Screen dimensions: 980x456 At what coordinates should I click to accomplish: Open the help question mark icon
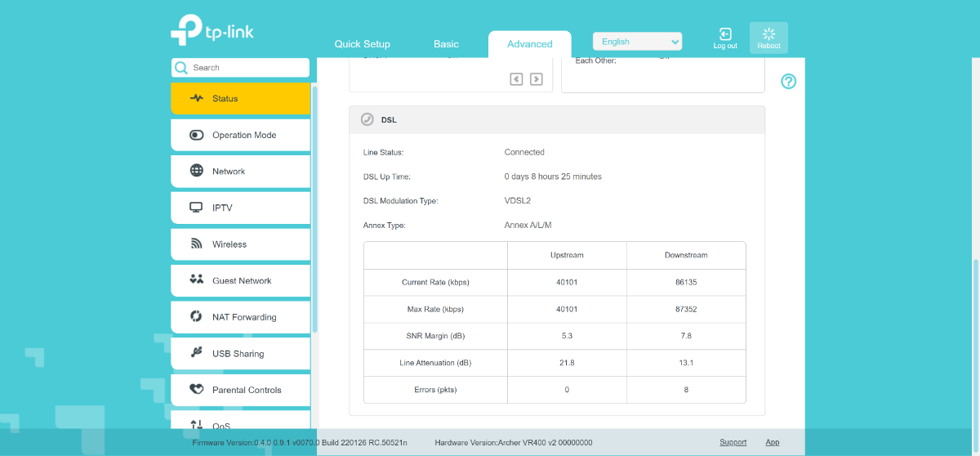tap(788, 82)
